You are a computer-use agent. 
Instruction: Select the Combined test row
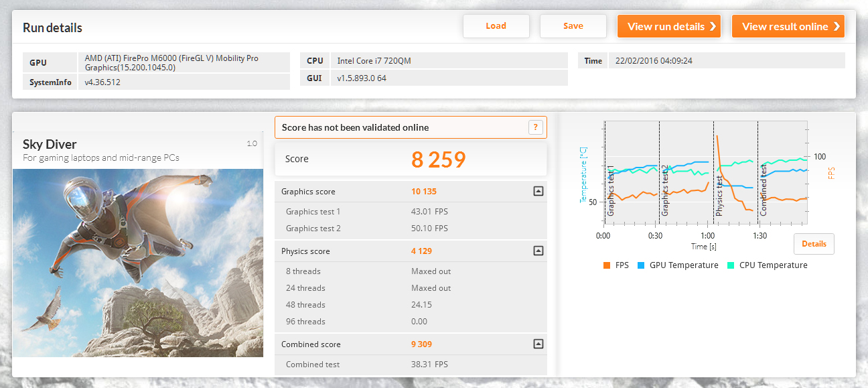[x=411, y=365]
